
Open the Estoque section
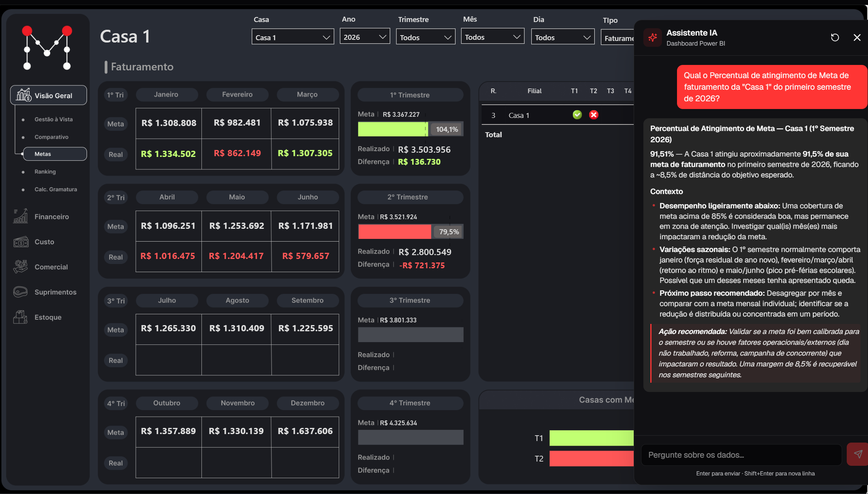(48, 317)
